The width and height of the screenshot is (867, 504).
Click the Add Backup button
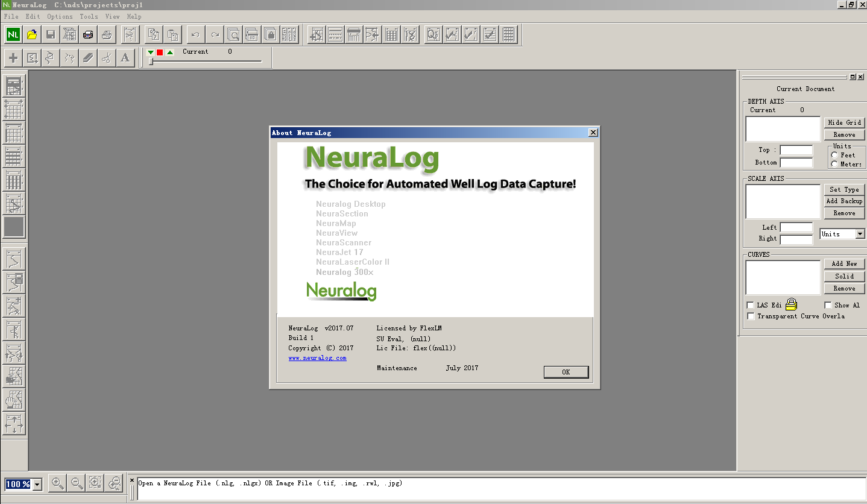tap(844, 201)
